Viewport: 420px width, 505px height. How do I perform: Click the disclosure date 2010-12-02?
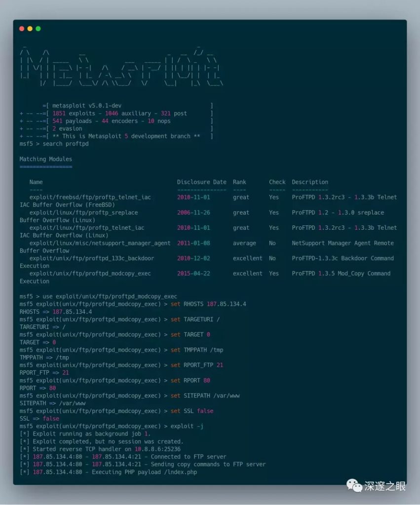(193, 258)
